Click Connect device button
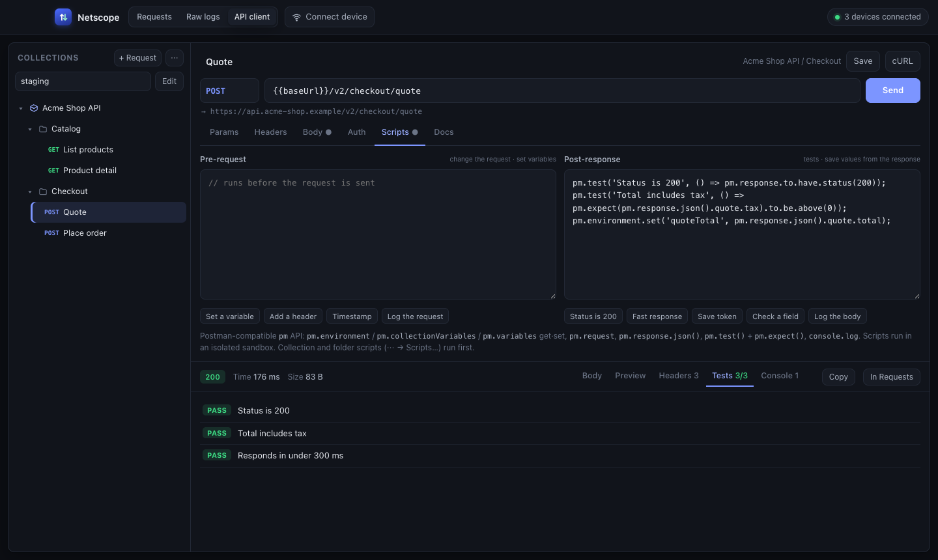This screenshot has height=560, width=938. [330, 17]
